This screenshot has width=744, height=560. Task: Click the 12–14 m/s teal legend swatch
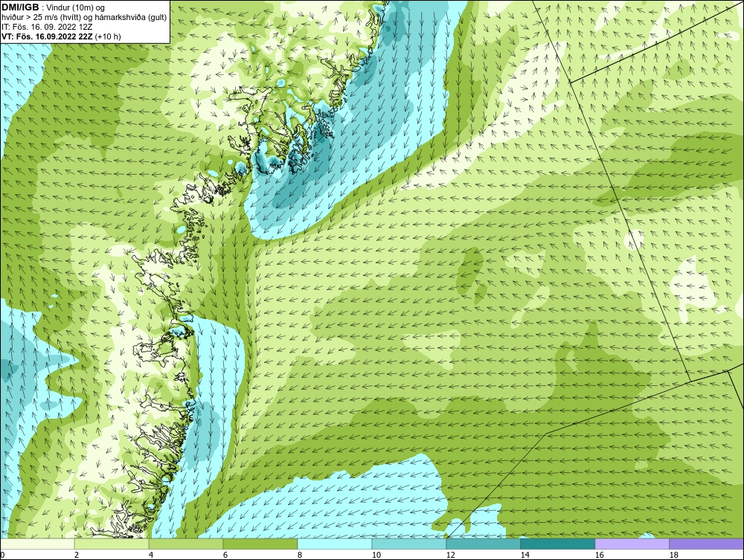(x=483, y=544)
